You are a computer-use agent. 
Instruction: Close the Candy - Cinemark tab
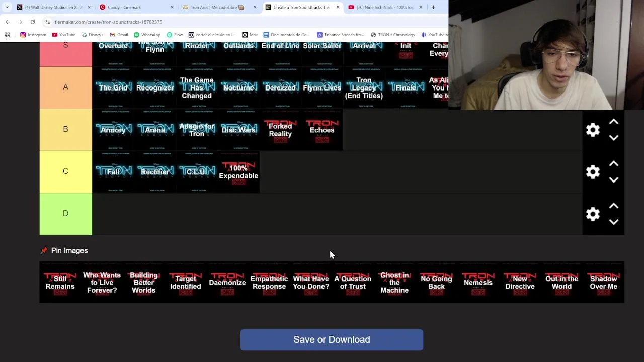tap(172, 7)
